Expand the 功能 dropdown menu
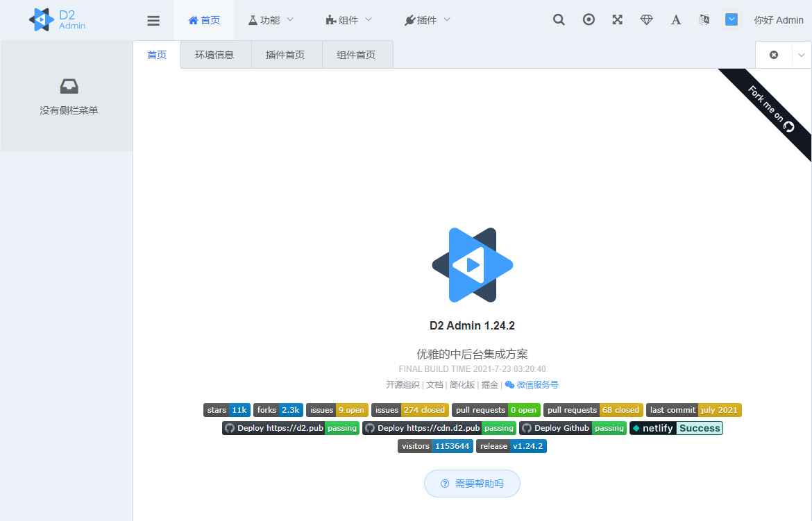The width and height of the screenshot is (812, 521). (x=271, y=20)
